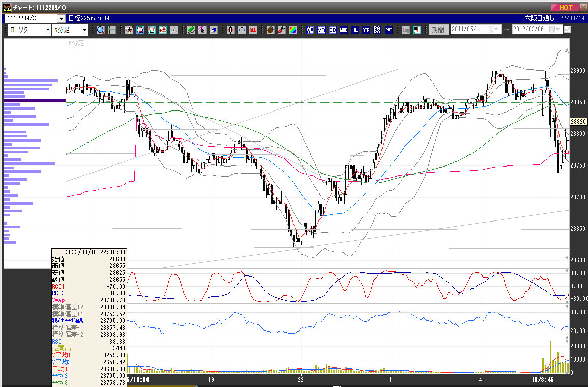Select the eraser tool icon
This screenshot has width=588, height=387.
tap(214, 30)
